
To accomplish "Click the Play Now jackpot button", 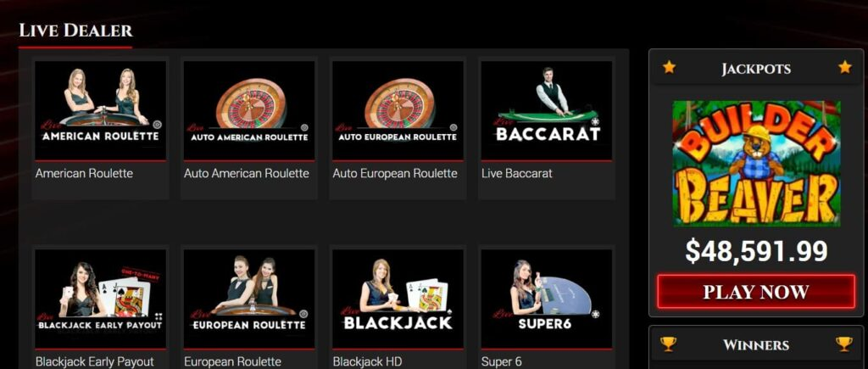I will point(756,292).
